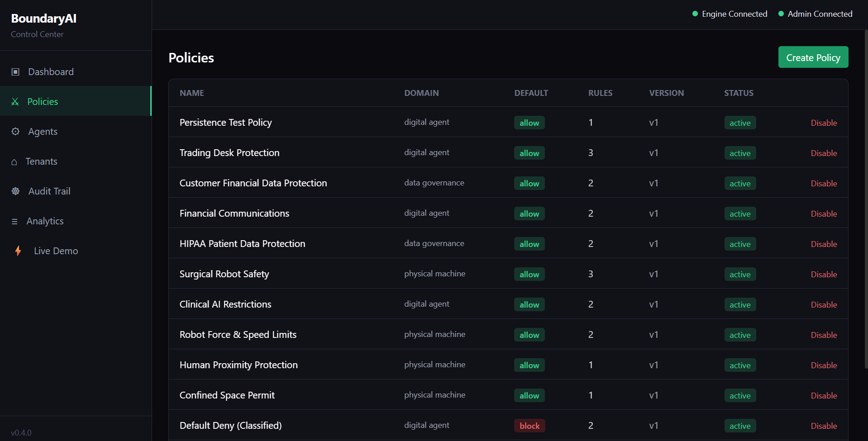The height and width of the screenshot is (441, 868).
Task: Click the Engine Connected status dot
Action: (695, 14)
